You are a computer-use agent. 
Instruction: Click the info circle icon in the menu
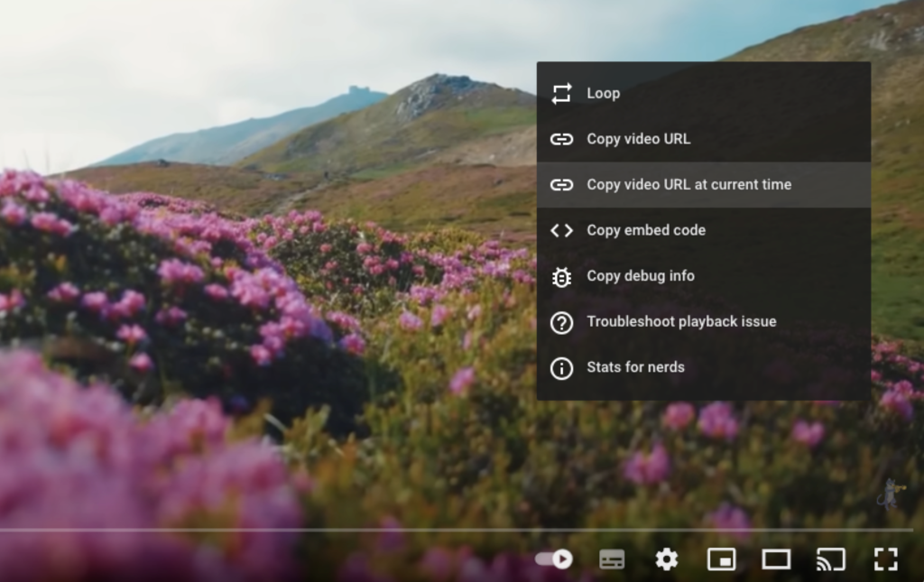561,367
